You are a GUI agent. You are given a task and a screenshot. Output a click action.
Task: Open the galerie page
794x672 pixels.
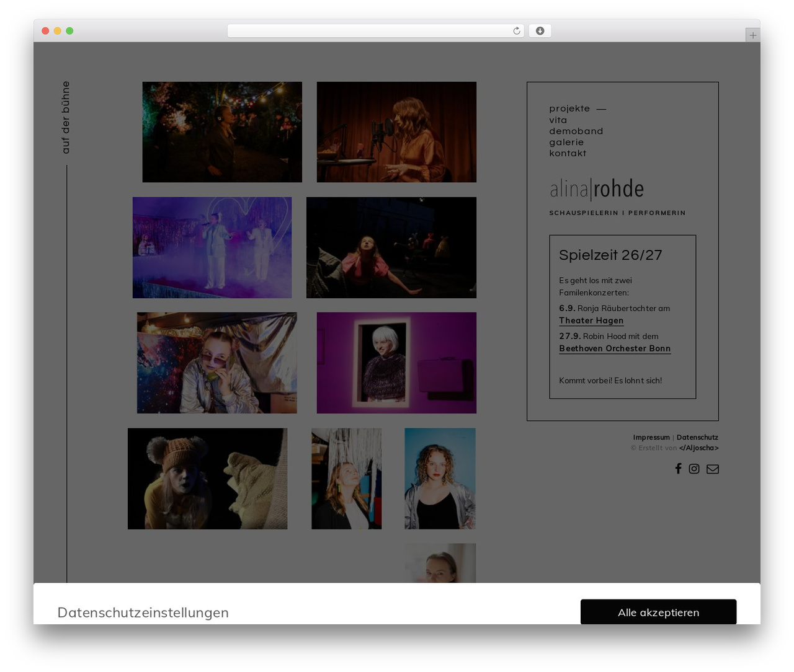click(566, 143)
